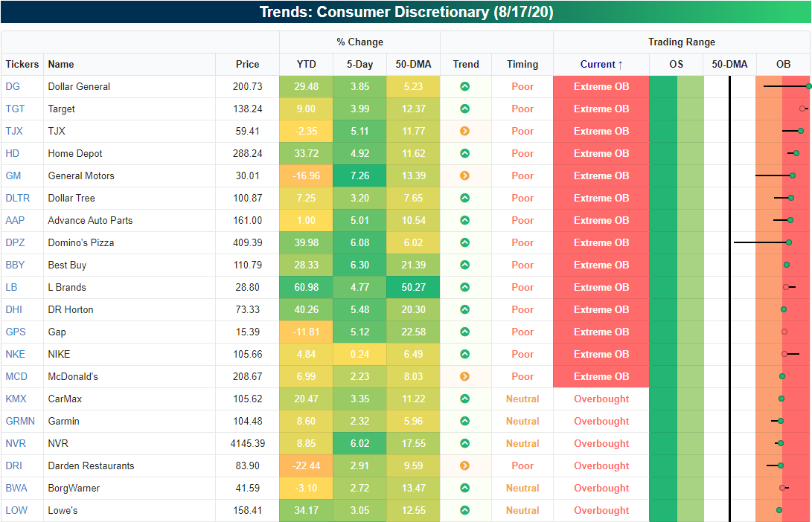Sort by the 5-Day column header
The width and height of the screenshot is (812, 522).
click(359, 64)
